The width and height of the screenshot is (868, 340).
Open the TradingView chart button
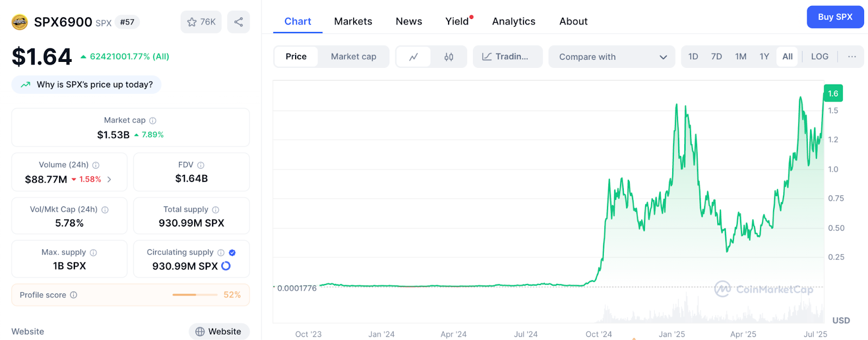click(508, 56)
